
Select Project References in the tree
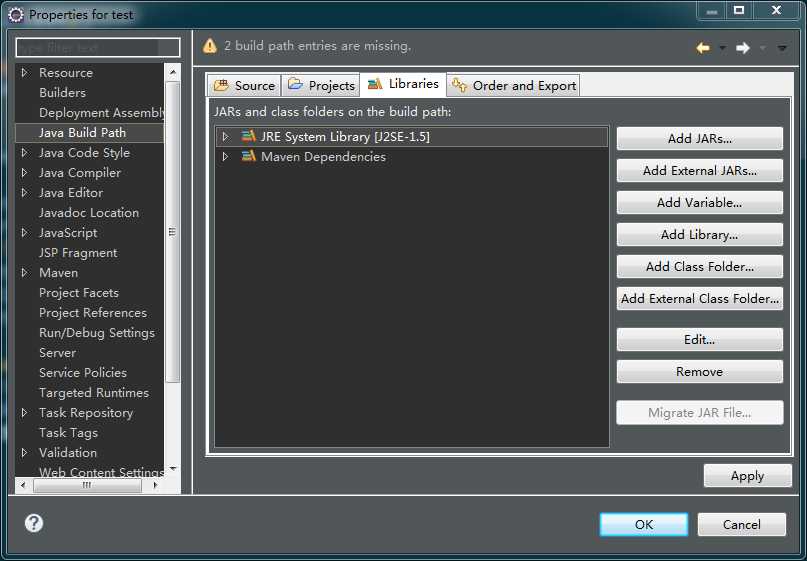[x=93, y=312]
